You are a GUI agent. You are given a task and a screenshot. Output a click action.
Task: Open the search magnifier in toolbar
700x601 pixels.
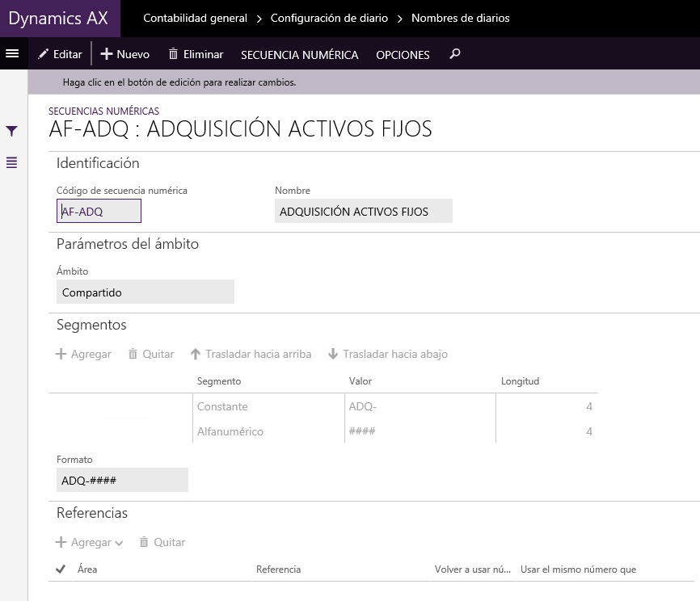click(454, 54)
